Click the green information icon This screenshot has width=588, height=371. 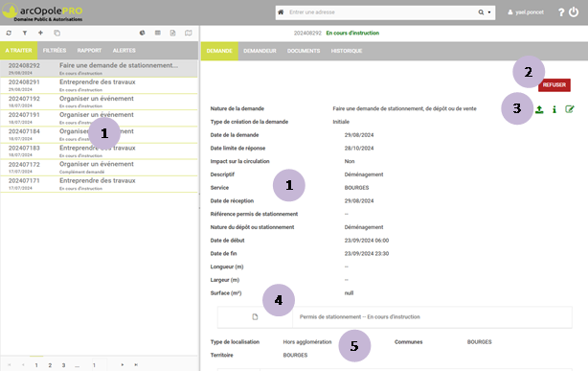point(554,109)
